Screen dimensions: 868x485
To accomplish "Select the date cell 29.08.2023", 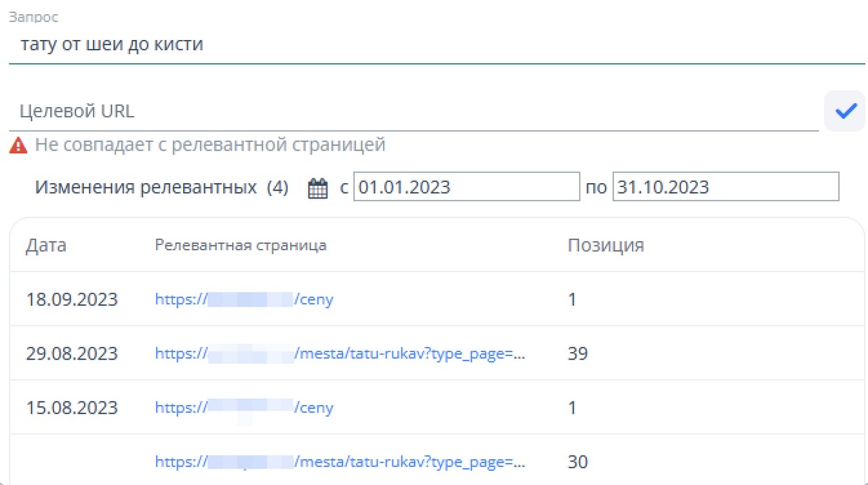I will point(72,353).
